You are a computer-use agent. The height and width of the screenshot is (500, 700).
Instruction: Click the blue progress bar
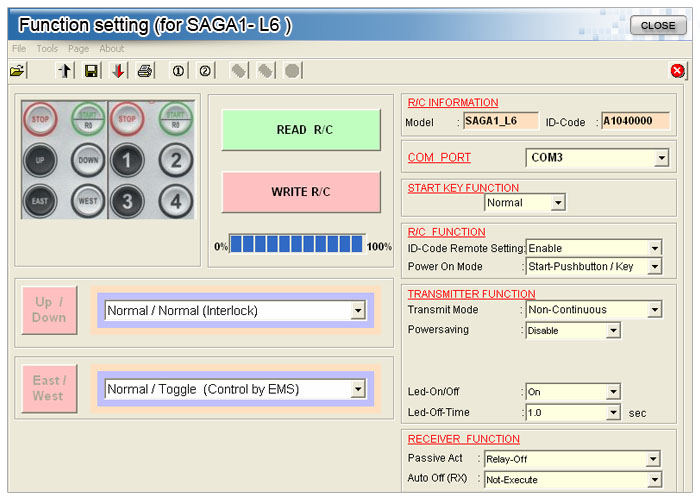296,244
